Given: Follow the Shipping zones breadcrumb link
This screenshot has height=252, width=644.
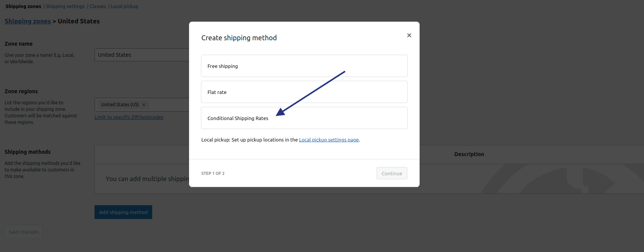Looking at the screenshot, I should pyautogui.click(x=28, y=21).
